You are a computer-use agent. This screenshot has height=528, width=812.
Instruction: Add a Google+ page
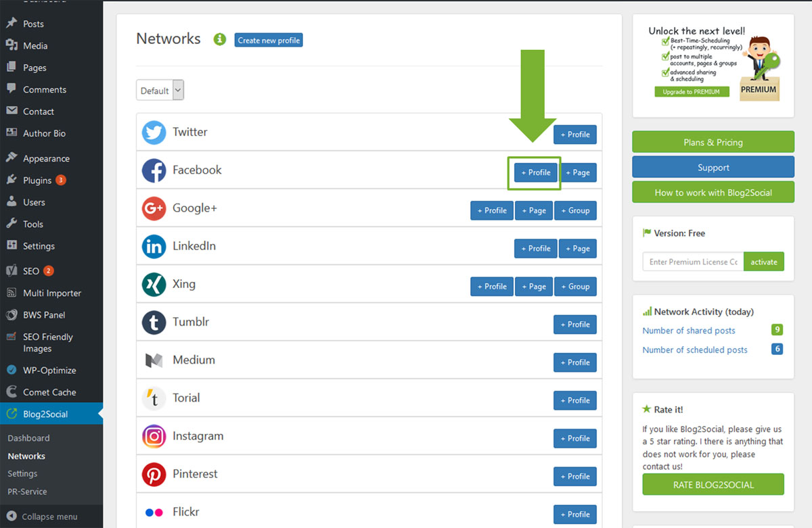(534, 210)
